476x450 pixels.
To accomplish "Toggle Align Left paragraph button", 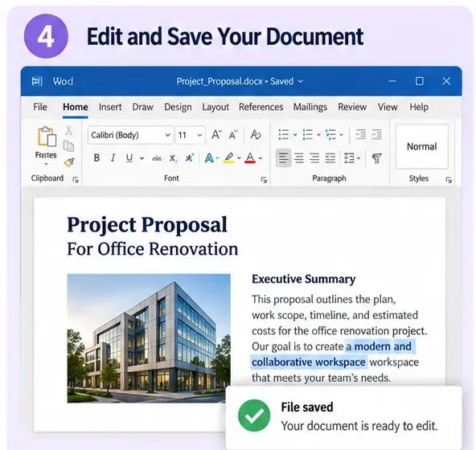I will point(283,157).
